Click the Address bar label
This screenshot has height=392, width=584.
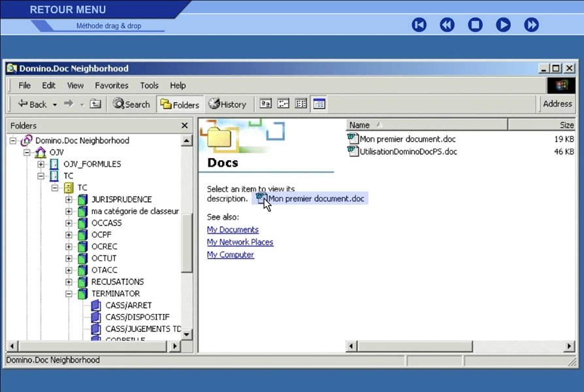pyautogui.click(x=557, y=104)
